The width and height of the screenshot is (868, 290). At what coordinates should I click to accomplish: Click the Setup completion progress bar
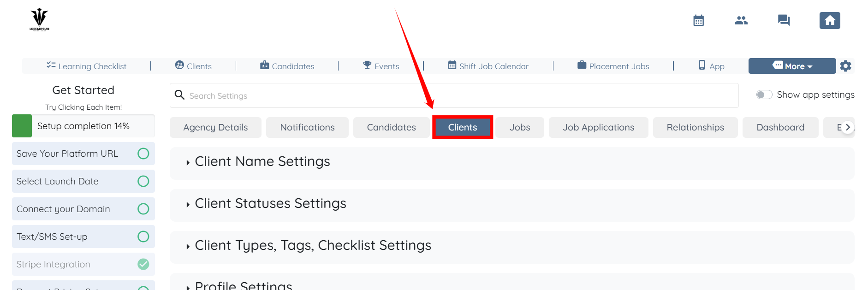click(83, 126)
